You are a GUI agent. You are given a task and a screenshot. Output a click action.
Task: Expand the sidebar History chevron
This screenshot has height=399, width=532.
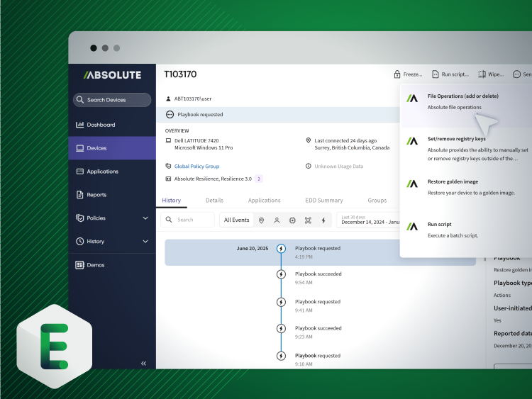tap(145, 242)
